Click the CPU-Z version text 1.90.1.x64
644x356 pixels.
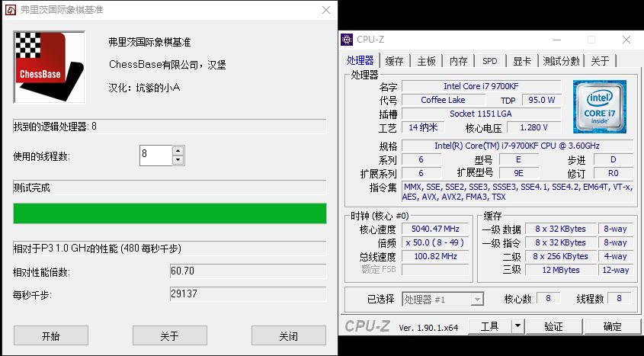428,328
